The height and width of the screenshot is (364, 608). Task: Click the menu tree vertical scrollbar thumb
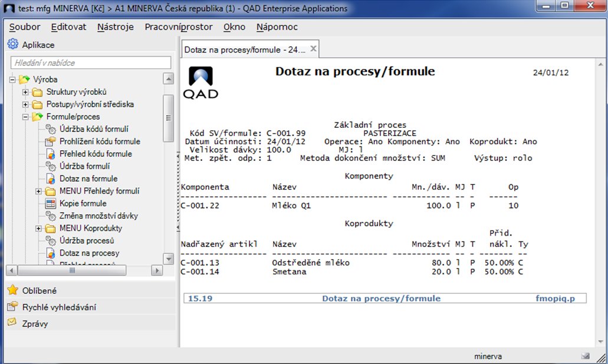coord(168,118)
